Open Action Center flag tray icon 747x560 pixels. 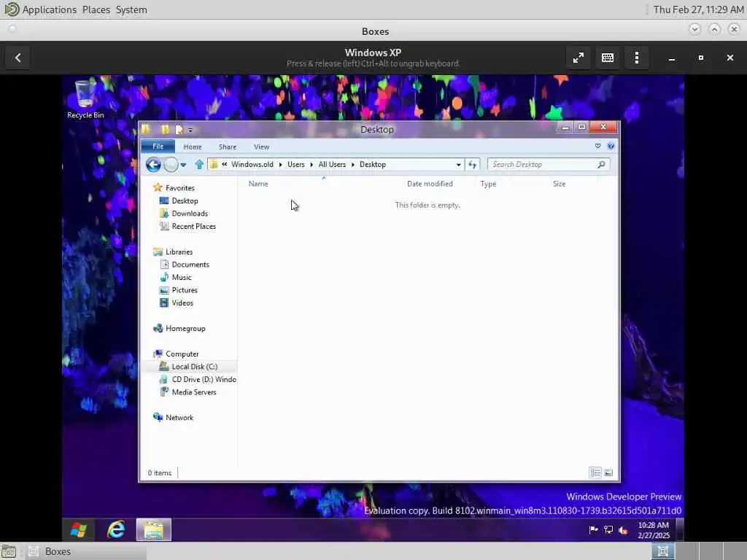click(593, 529)
